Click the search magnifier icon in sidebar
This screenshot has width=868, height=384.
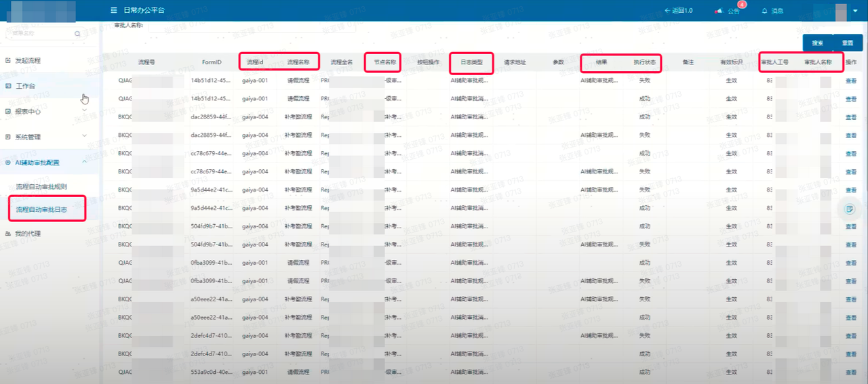click(78, 33)
